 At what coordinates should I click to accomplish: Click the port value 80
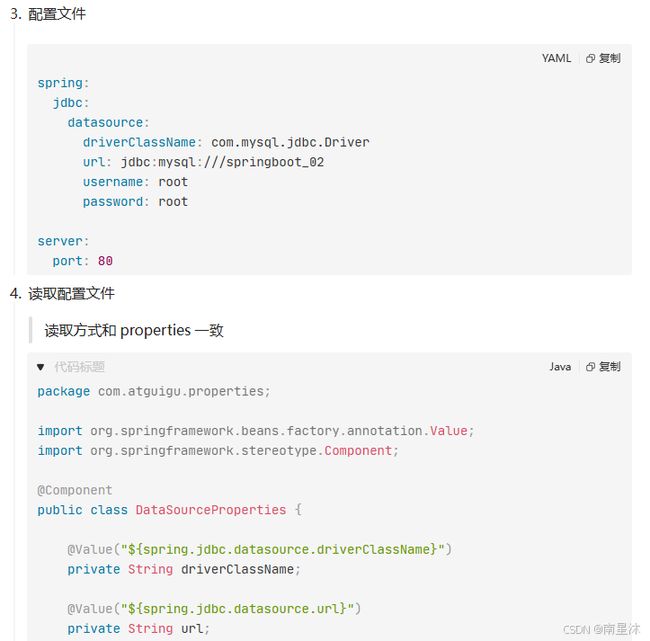(x=105, y=261)
